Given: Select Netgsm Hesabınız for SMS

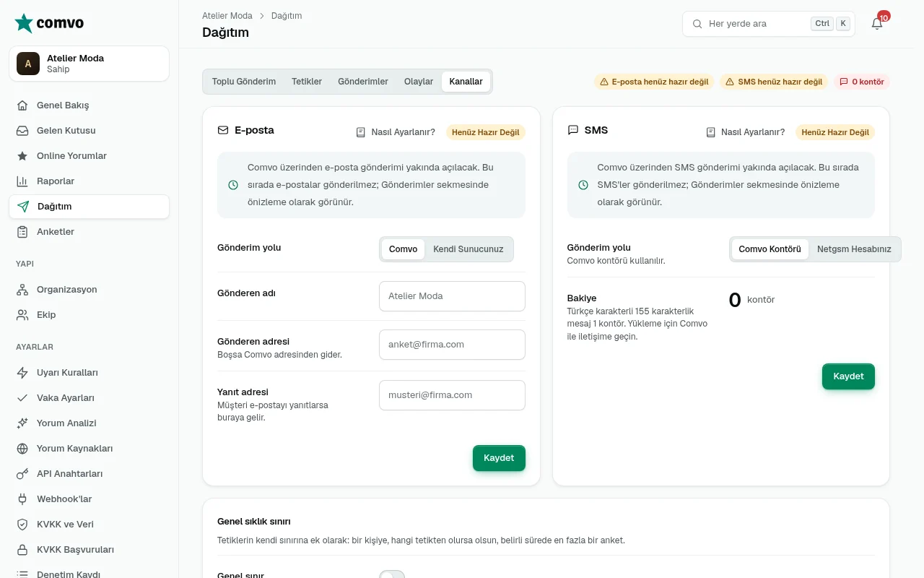Looking at the screenshot, I should pyautogui.click(x=854, y=249).
